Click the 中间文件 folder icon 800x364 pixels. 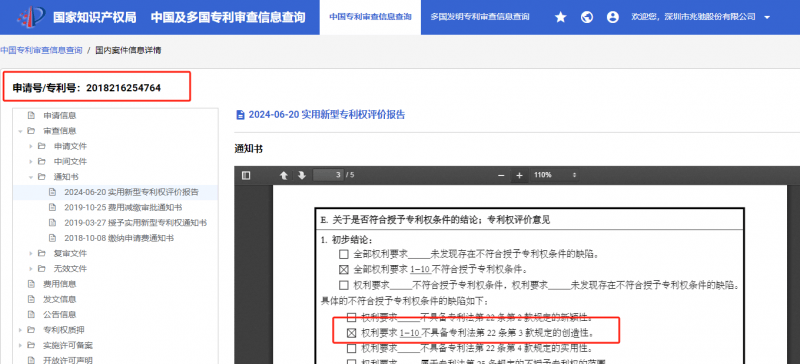tap(41, 161)
